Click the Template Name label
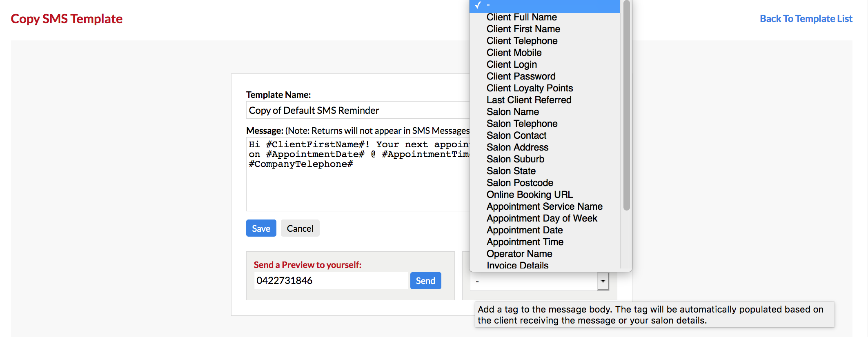 (x=278, y=95)
